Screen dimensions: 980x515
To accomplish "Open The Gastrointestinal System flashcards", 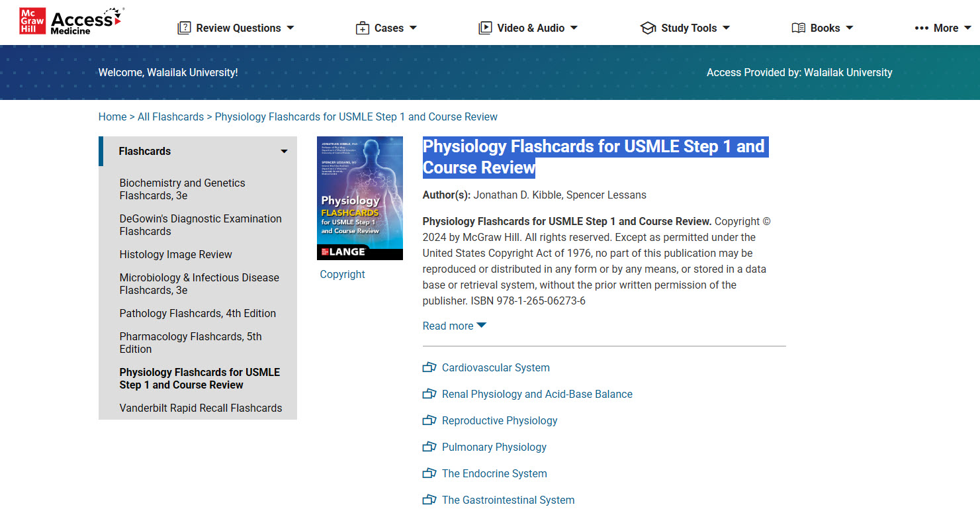I will pyautogui.click(x=508, y=500).
